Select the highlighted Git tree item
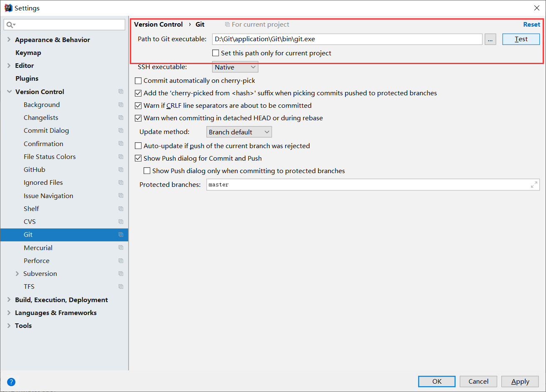Screen dimensions: 546x392 coord(64,235)
